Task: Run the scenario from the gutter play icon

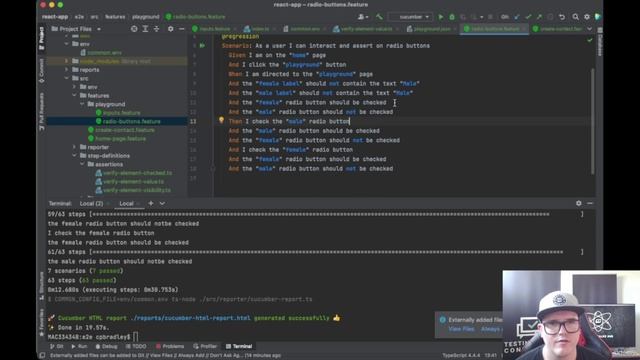Action: [x=202, y=46]
